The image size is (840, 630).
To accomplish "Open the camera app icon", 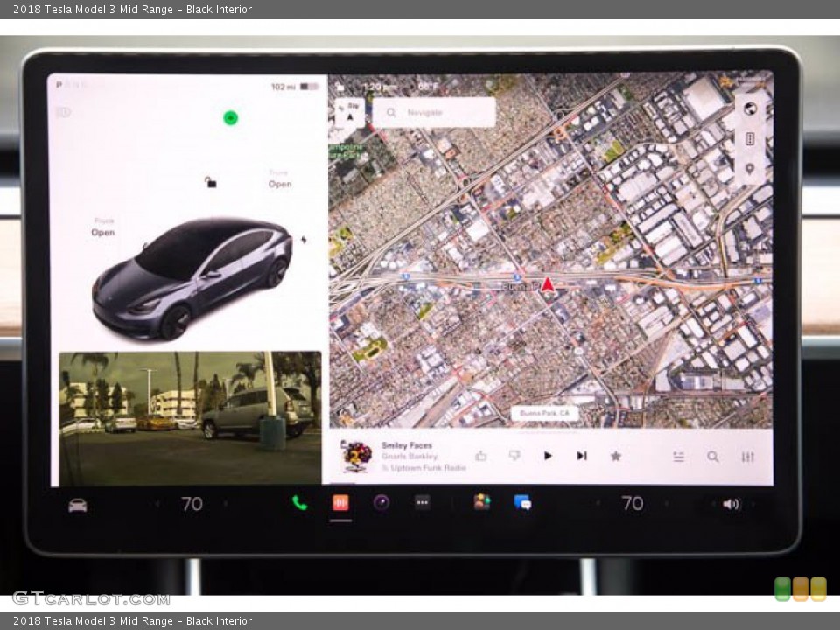I will point(381,502).
